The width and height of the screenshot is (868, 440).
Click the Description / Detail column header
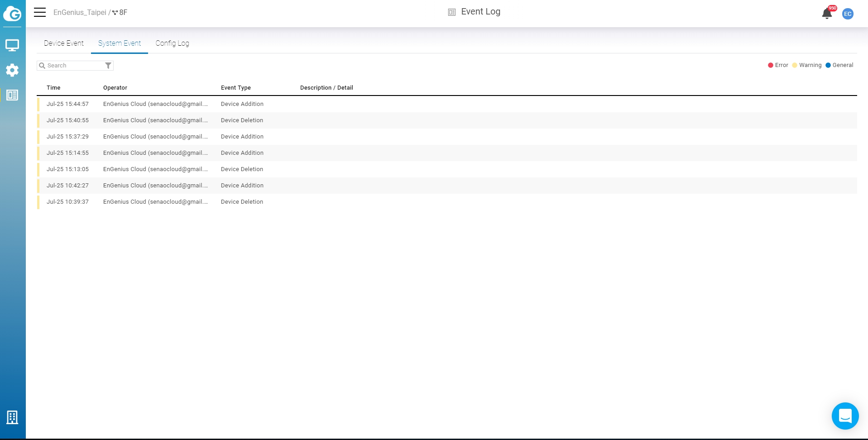coord(326,88)
